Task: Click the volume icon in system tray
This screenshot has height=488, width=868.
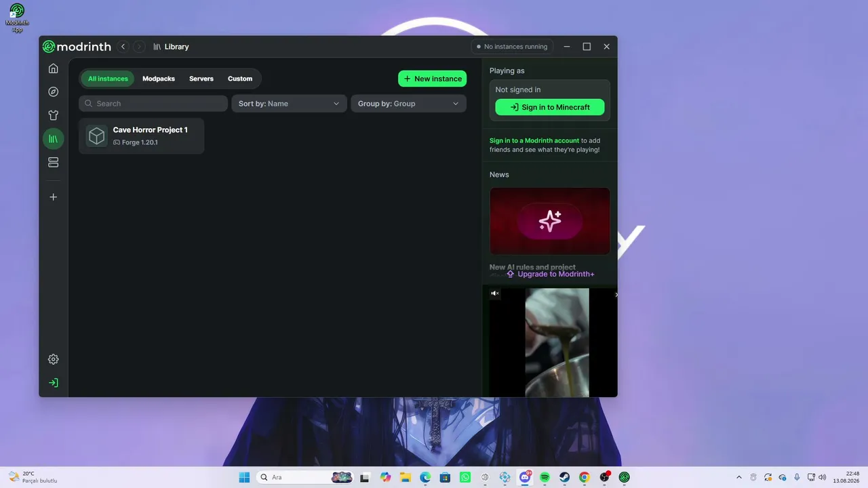Action: (823, 477)
